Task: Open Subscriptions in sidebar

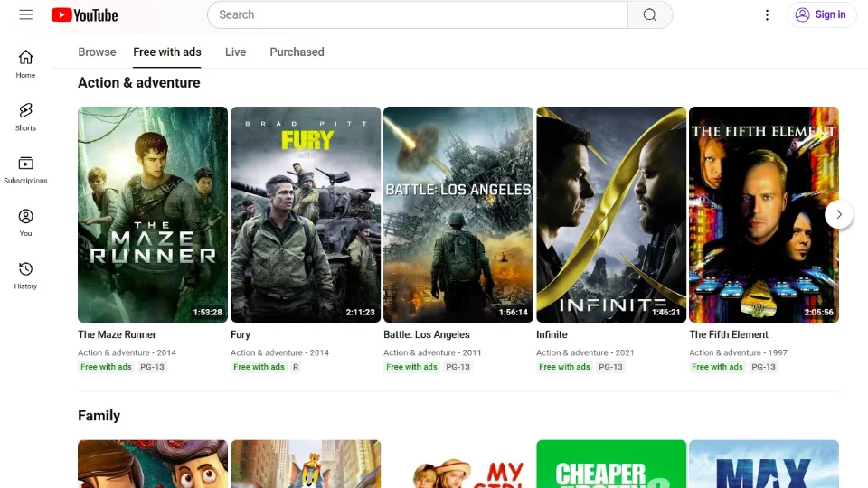Action: (25, 170)
